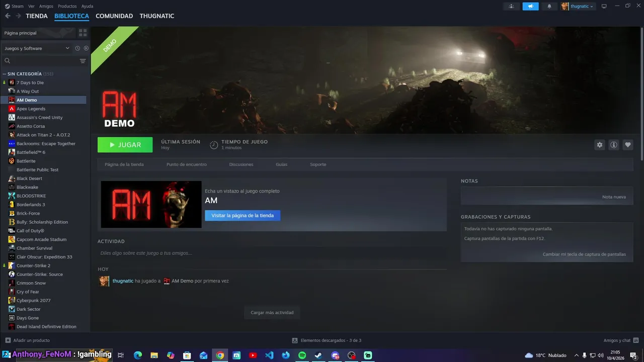The width and height of the screenshot is (644, 362).
Task: Open OBS Studio from taskbar
Action: coord(352,355)
